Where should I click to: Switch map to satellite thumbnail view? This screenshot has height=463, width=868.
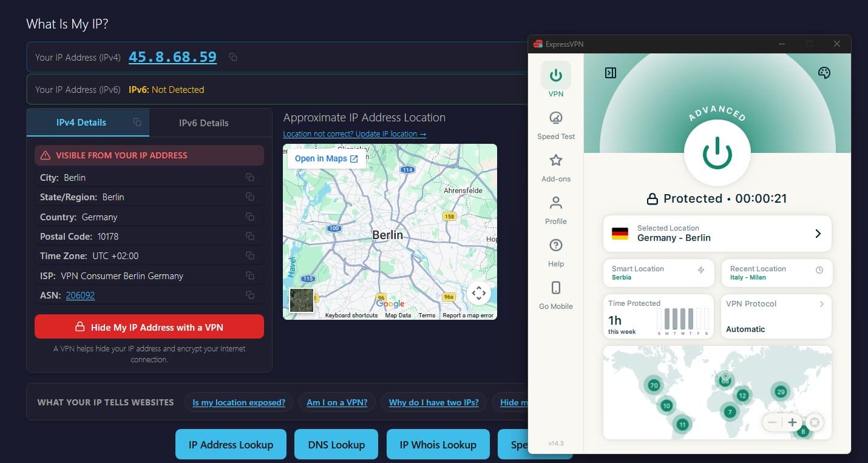pyautogui.click(x=302, y=300)
